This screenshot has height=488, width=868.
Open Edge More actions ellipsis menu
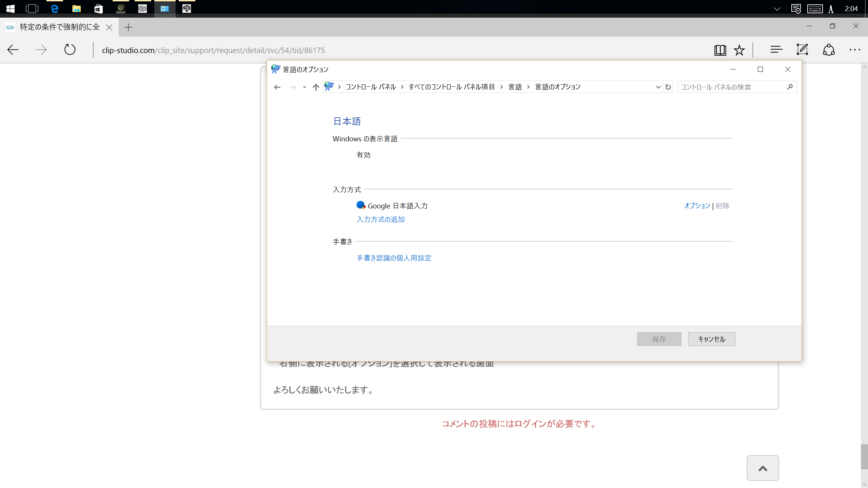pos(855,50)
